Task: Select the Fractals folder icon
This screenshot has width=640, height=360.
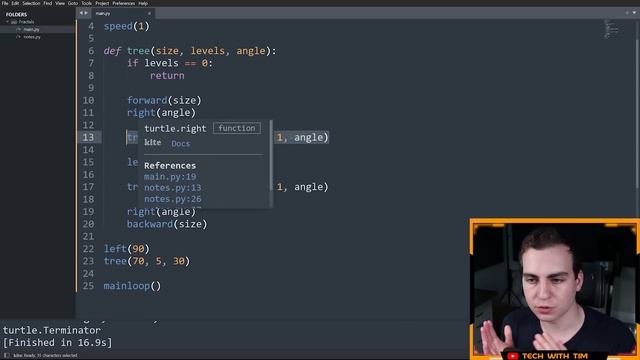Action: [14, 22]
